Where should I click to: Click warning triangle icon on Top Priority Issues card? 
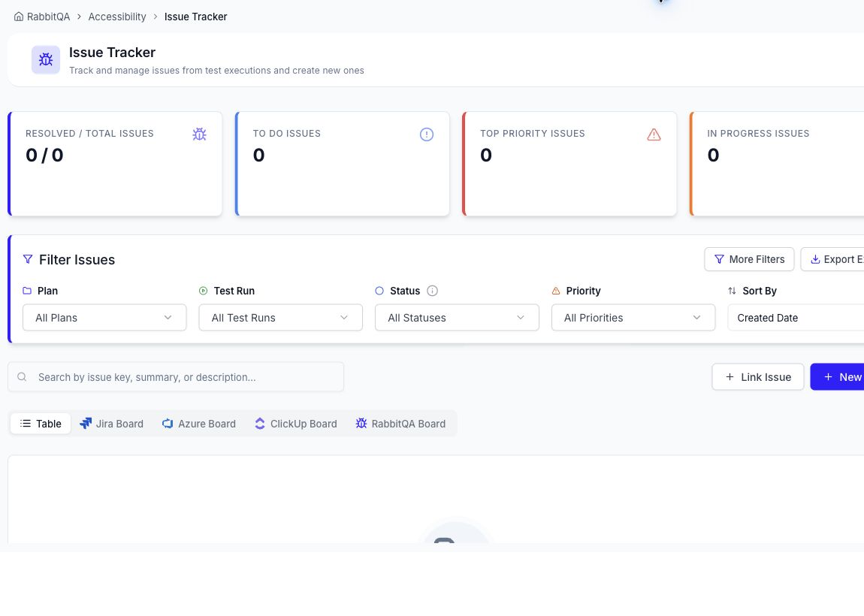pyautogui.click(x=654, y=134)
